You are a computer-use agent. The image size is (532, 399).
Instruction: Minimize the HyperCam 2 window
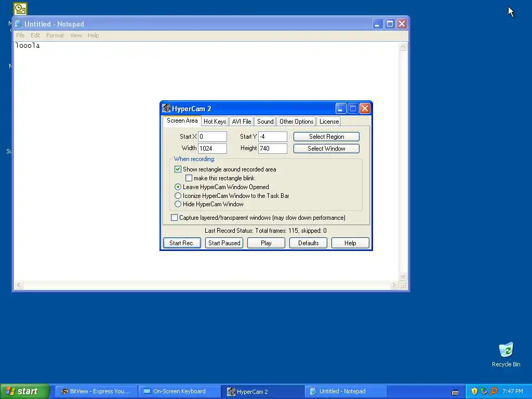341,109
